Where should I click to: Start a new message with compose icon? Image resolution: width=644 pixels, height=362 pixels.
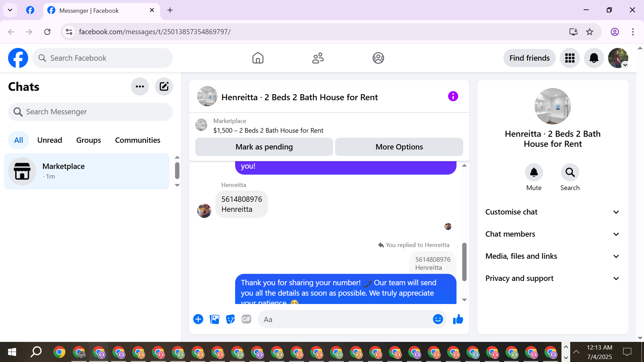[164, 86]
